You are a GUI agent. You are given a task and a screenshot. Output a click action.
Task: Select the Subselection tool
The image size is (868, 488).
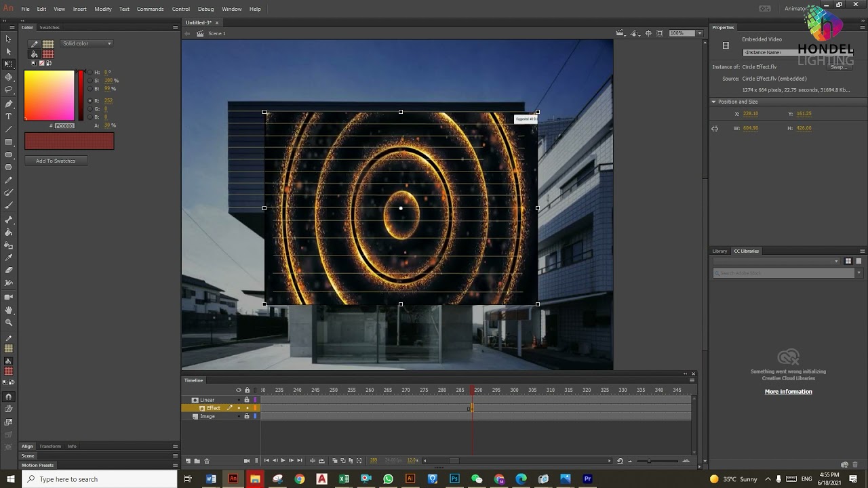[9, 52]
